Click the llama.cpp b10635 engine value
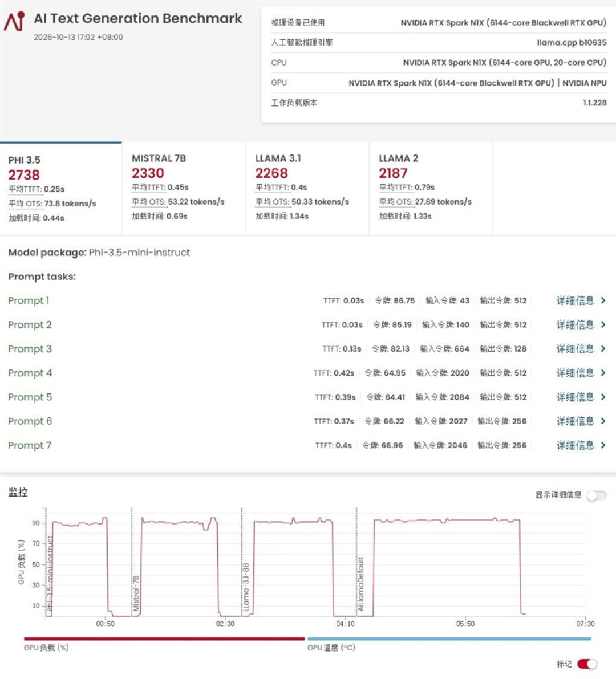The image size is (616, 679). (x=572, y=42)
